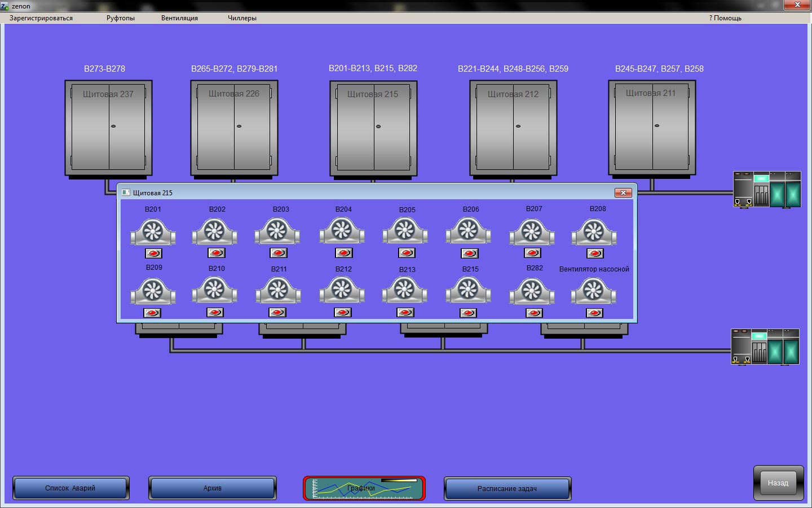Open the Вентилятор насосной fan icon
812x508 pixels.
tap(594, 291)
